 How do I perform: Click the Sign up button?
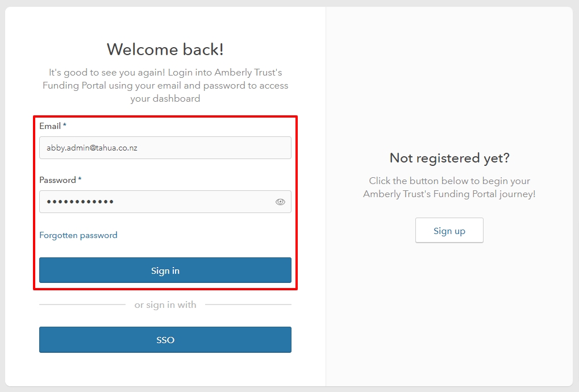(x=449, y=231)
